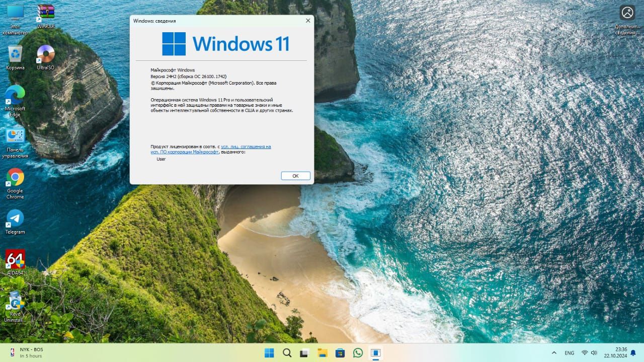Open the license agreement link in dialog
This screenshot has height=362, width=644.
click(210, 149)
